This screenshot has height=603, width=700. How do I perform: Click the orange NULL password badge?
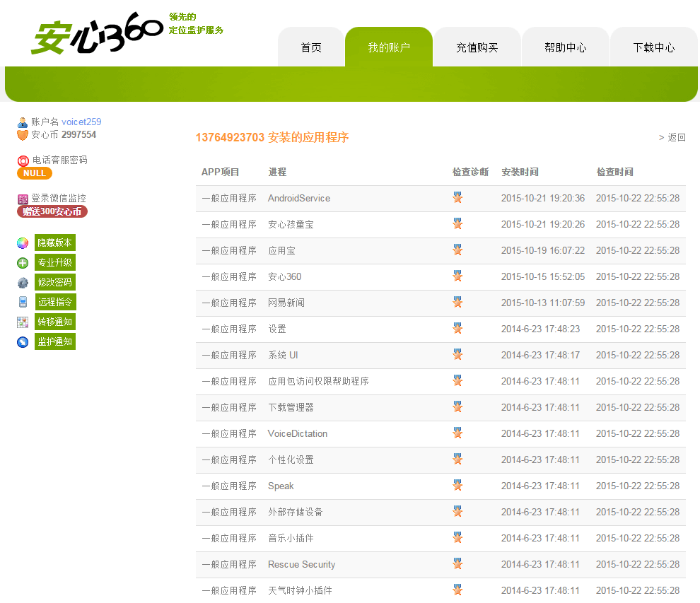click(35, 173)
